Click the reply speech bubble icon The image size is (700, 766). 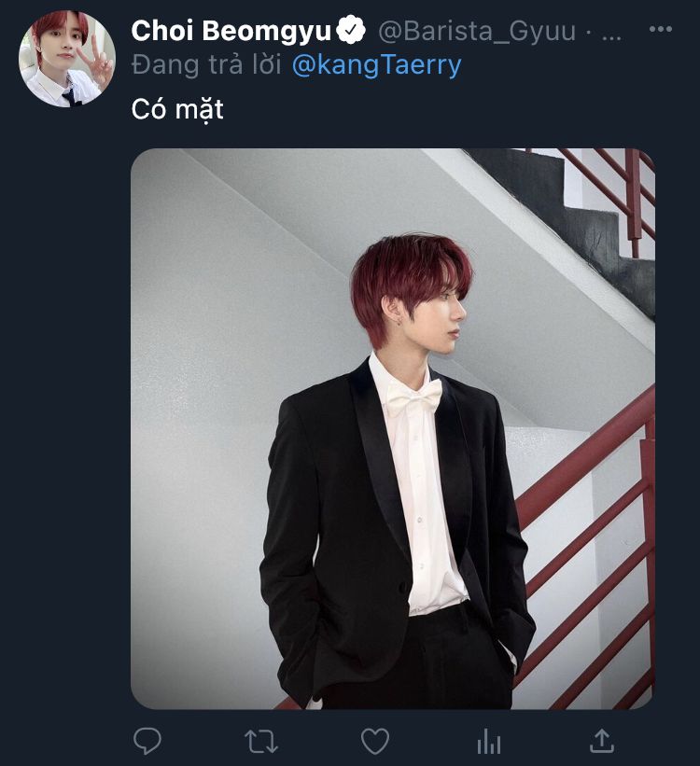147,741
